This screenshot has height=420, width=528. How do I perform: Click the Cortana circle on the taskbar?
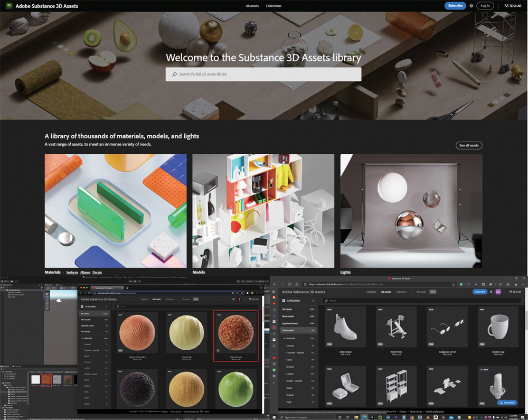(x=340, y=417)
